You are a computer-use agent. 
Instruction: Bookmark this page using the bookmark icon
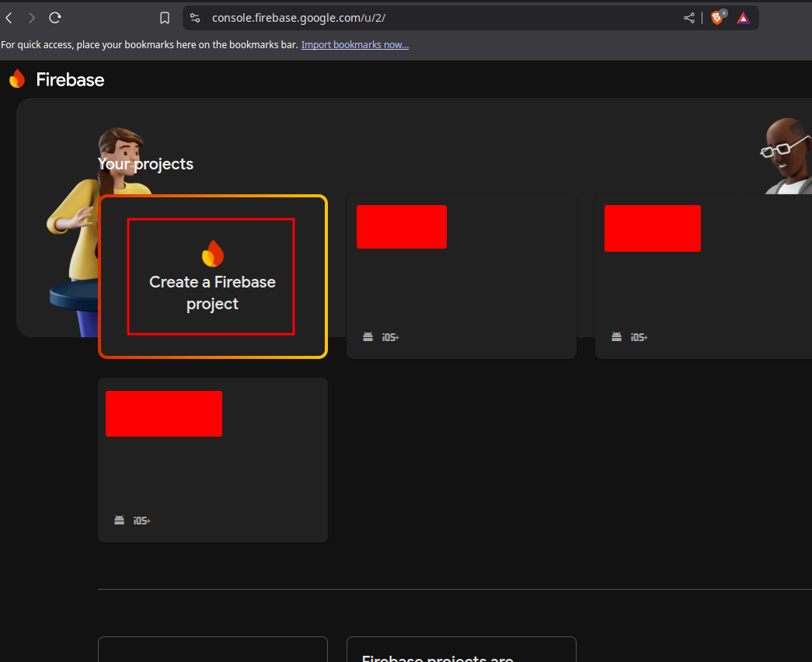(165, 18)
